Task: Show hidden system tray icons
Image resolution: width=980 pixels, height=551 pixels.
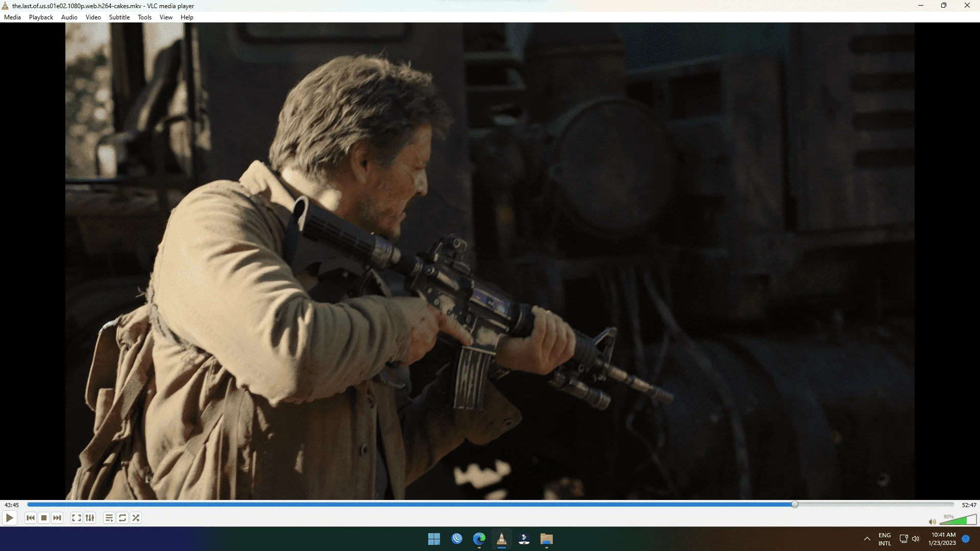Action: [x=867, y=539]
